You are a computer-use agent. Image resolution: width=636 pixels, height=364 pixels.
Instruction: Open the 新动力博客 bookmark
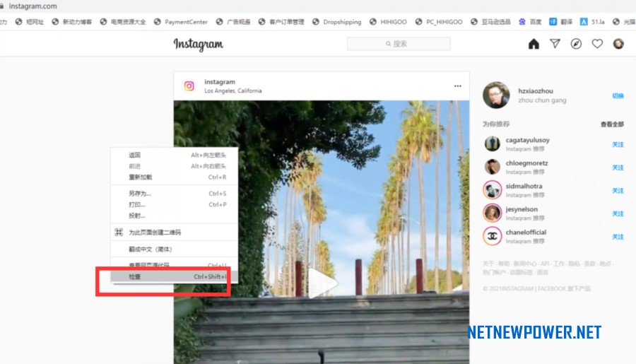(72, 22)
